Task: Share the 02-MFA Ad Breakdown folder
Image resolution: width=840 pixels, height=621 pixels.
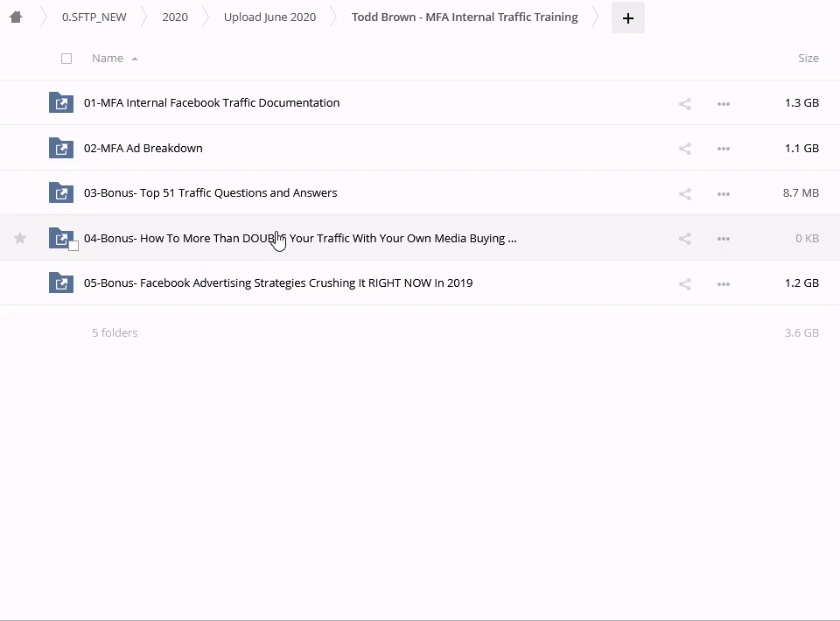Action: click(x=684, y=149)
